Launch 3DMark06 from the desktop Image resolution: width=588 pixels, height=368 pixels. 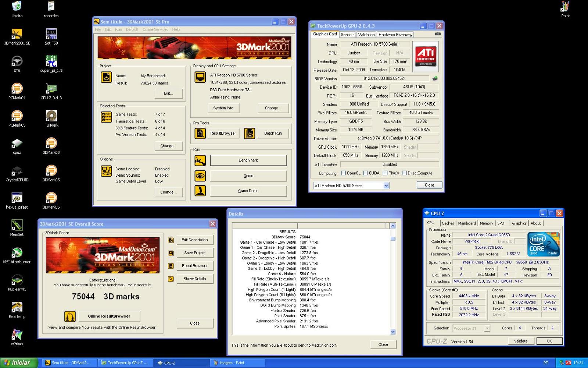point(51,201)
